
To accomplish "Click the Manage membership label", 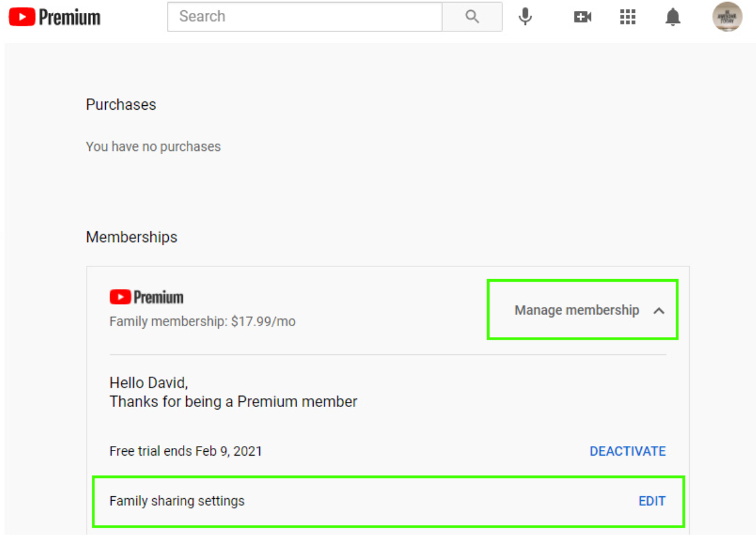I will pyautogui.click(x=577, y=310).
